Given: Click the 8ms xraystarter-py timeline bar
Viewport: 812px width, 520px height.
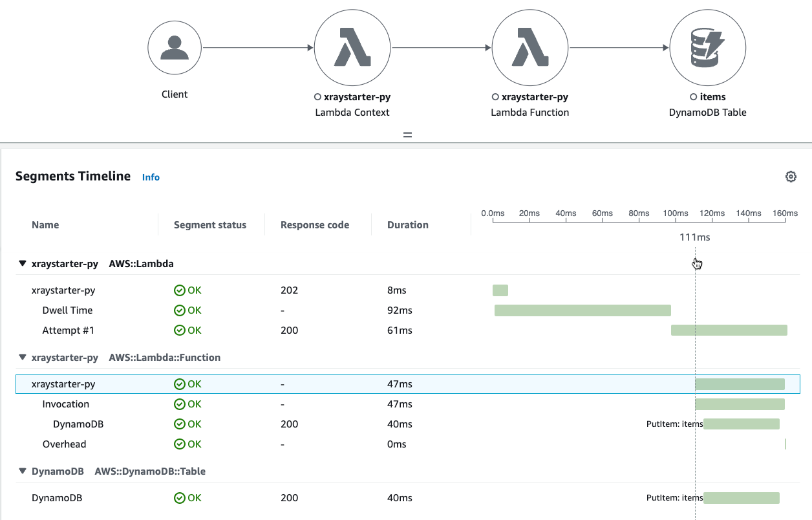Looking at the screenshot, I should click(500, 290).
